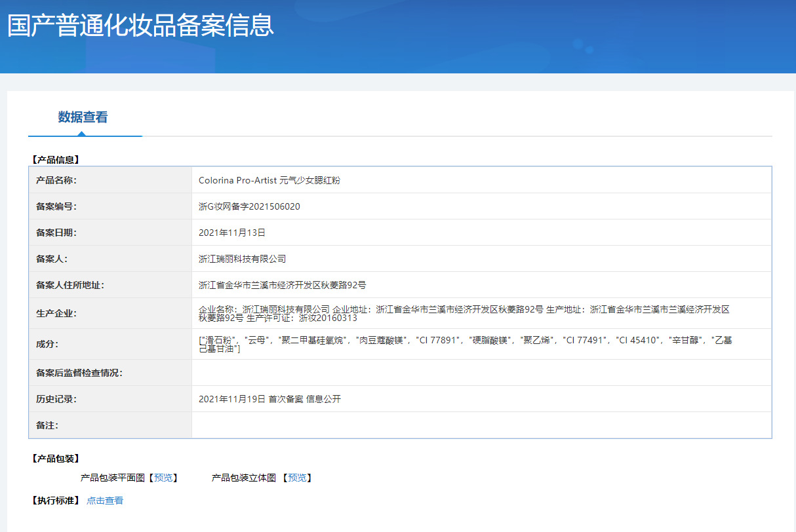
Task: Click the 【产品包装】 section heading
Action: (55, 458)
